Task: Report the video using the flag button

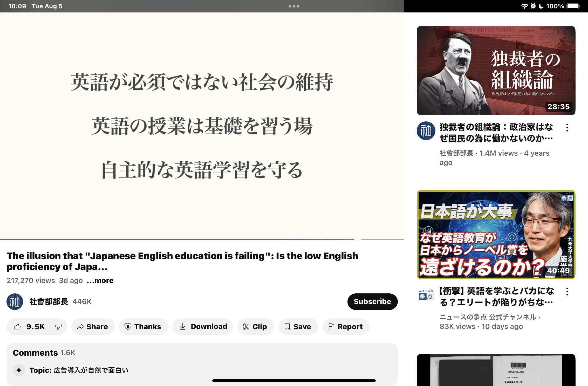Action: (346, 327)
